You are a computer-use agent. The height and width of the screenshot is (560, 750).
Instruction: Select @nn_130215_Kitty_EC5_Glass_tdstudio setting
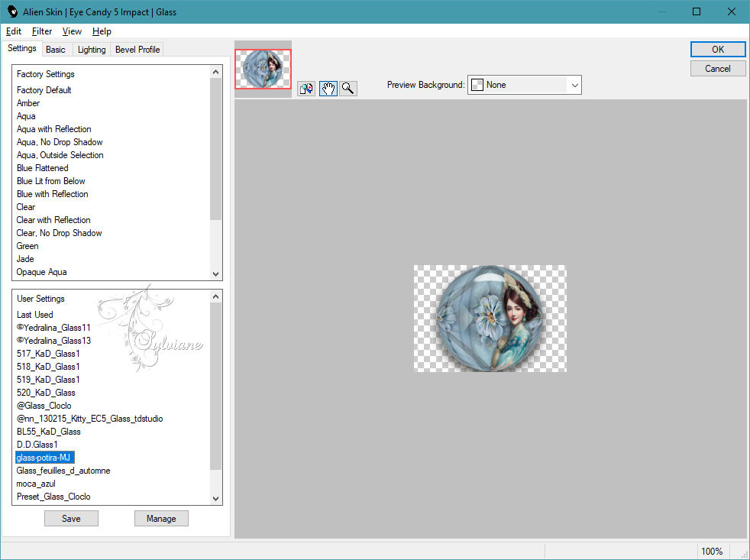point(89,419)
